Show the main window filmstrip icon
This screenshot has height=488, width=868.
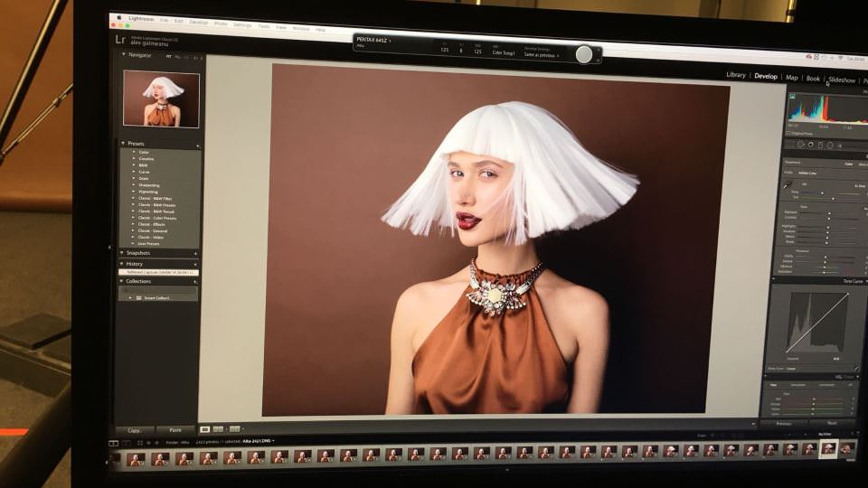pyautogui.click(x=114, y=443)
